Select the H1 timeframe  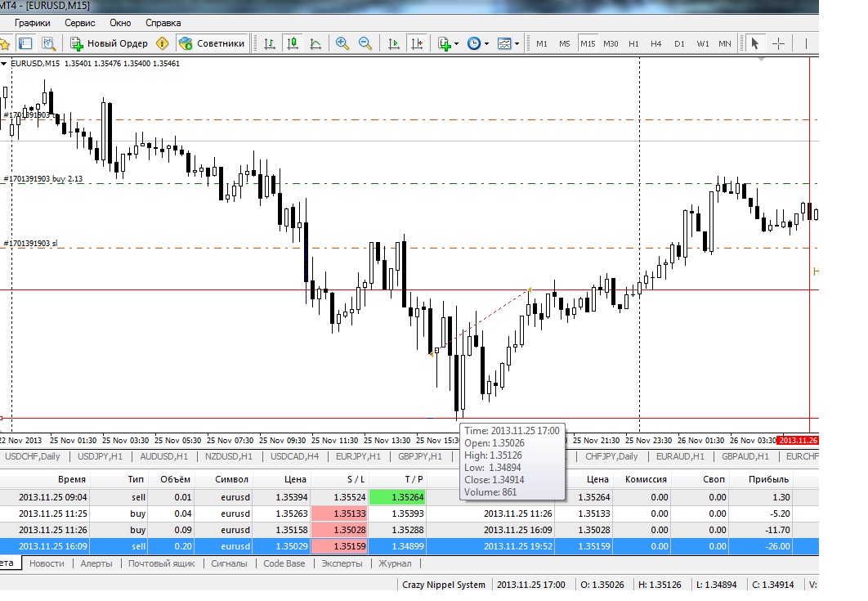point(634,44)
